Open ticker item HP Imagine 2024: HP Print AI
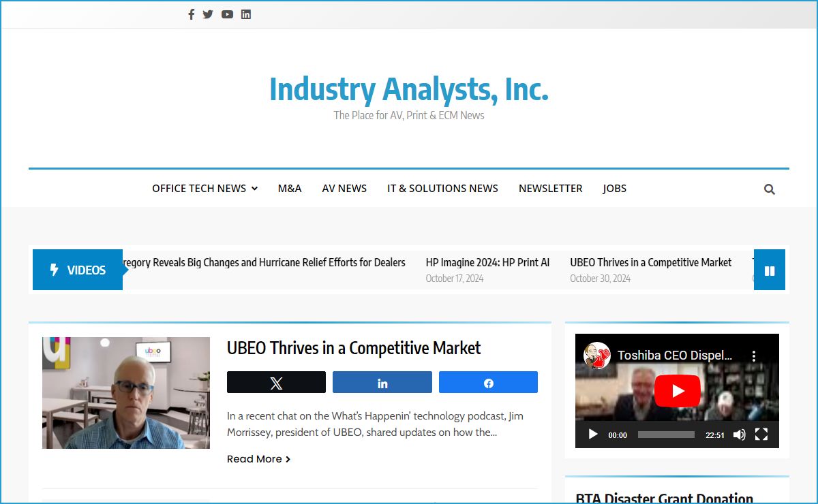818x504 pixels. click(487, 262)
